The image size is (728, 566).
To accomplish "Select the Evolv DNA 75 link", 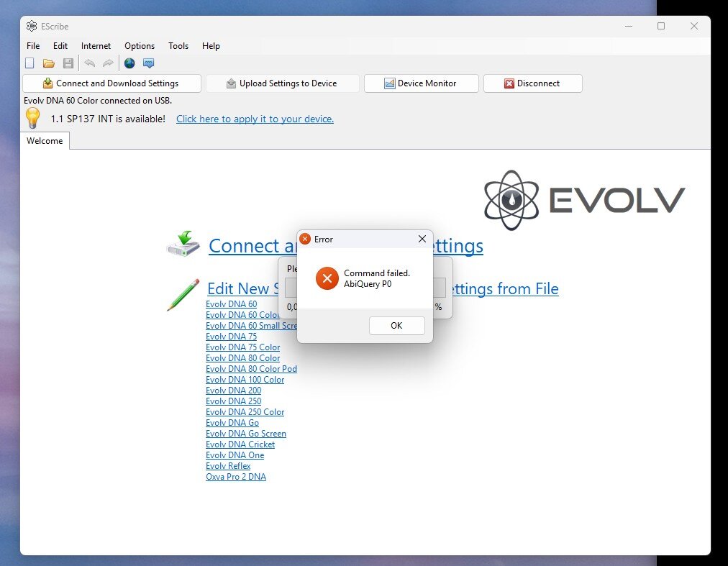I will coord(231,336).
